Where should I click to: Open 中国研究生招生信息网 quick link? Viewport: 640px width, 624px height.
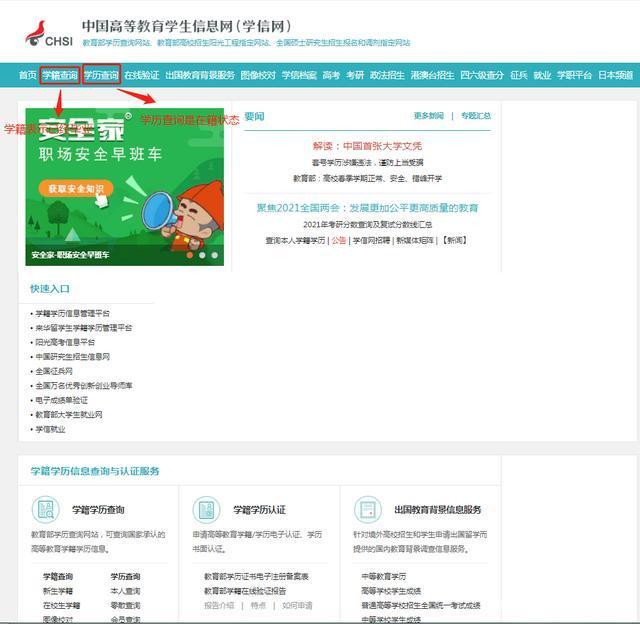pos(73,357)
